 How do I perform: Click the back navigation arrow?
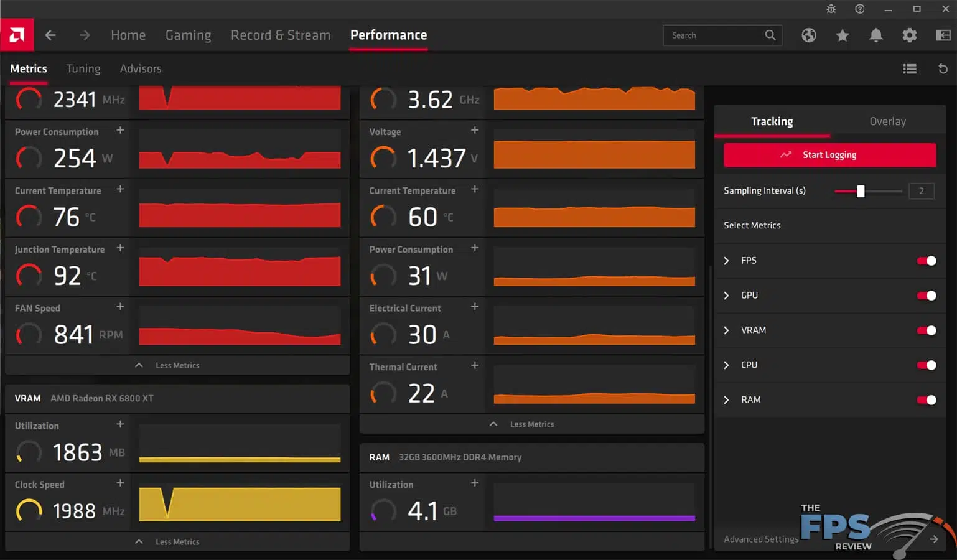[x=50, y=35]
